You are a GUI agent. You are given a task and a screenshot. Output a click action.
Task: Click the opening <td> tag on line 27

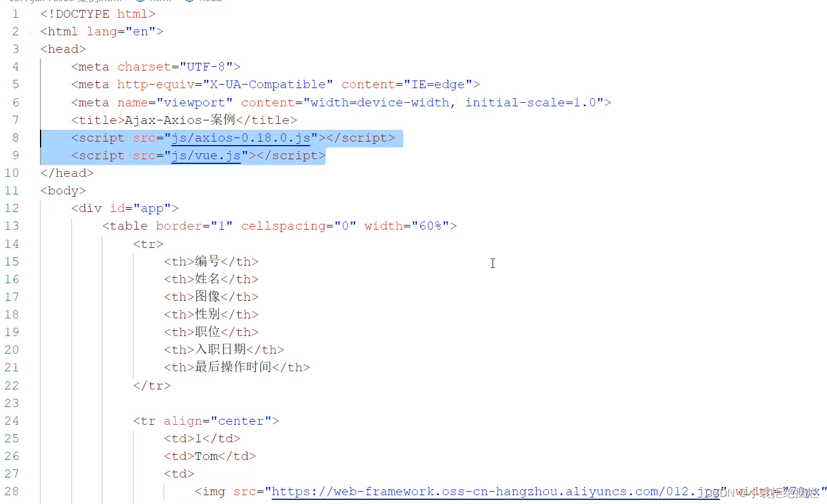tap(179, 474)
